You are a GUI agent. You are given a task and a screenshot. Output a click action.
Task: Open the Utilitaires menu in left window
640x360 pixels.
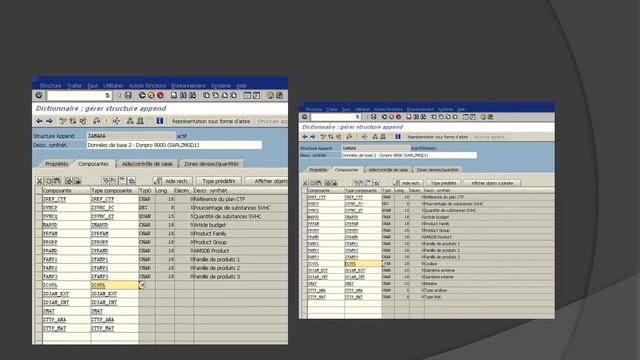pos(113,86)
